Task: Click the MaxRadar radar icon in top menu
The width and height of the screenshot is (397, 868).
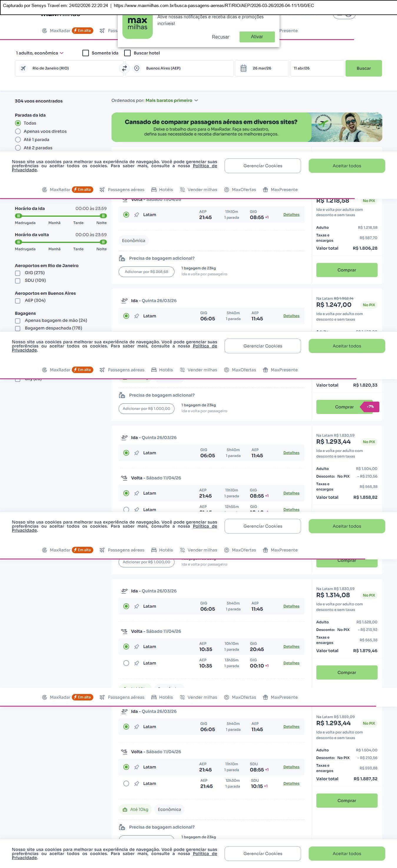Action: [x=44, y=31]
